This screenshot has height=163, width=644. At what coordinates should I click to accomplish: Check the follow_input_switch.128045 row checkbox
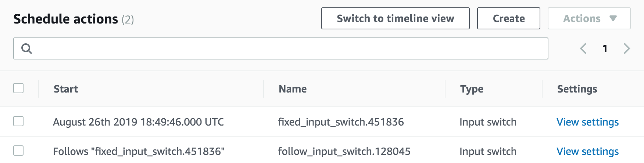point(18,151)
